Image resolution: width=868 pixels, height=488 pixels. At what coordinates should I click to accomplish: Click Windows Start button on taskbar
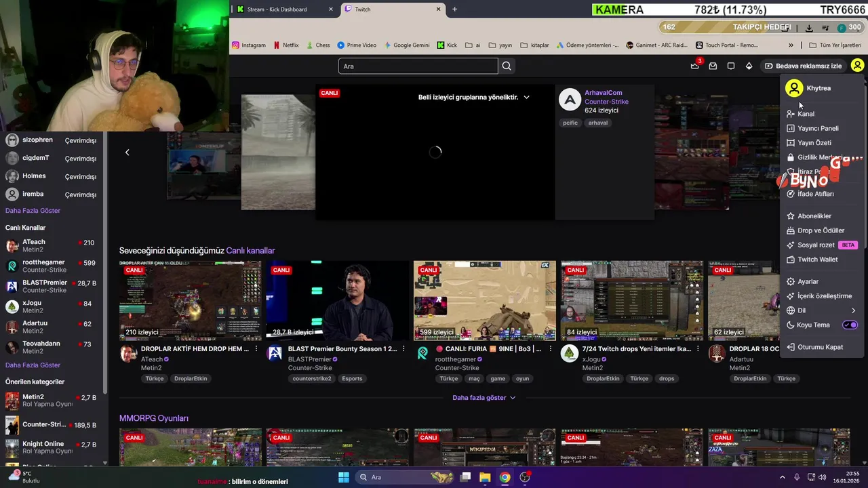pyautogui.click(x=344, y=477)
